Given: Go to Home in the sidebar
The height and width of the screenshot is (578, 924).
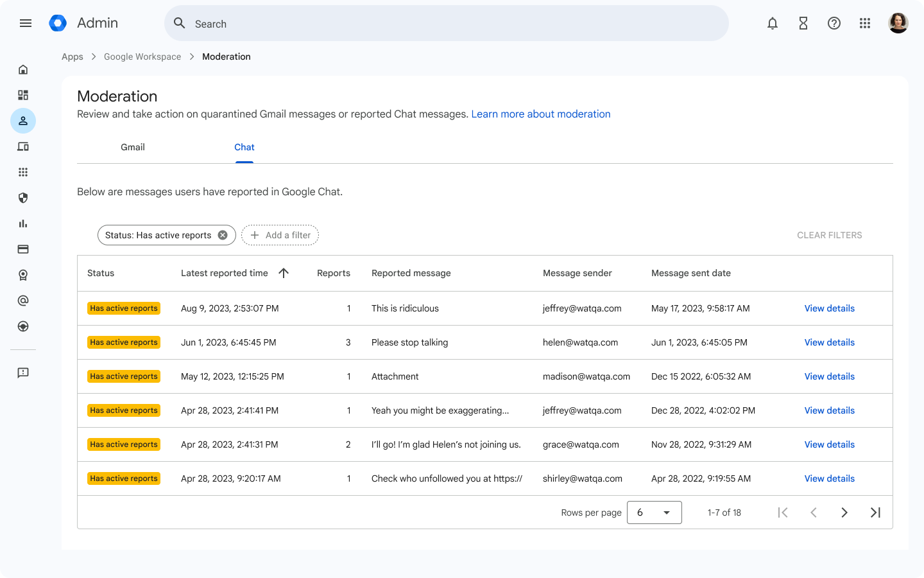Looking at the screenshot, I should [x=23, y=69].
